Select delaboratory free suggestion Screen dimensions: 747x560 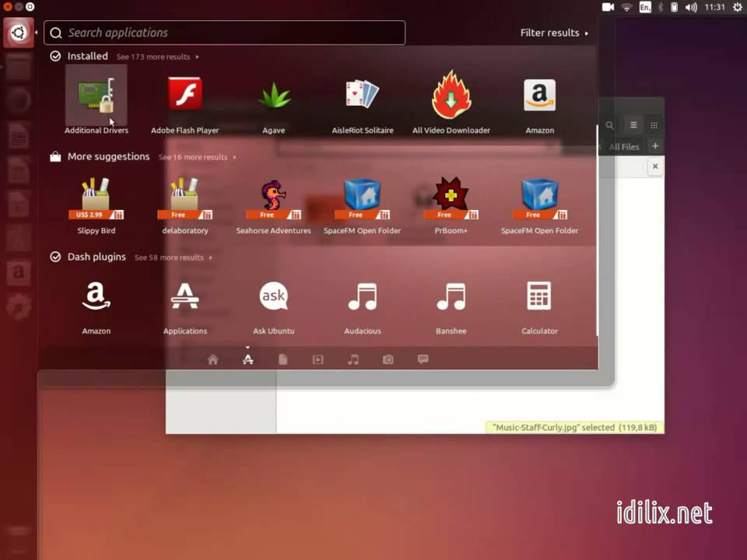(x=185, y=205)
